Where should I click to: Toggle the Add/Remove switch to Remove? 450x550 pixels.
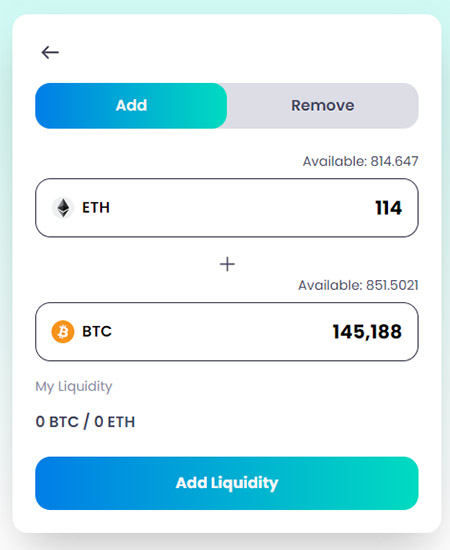322,106
